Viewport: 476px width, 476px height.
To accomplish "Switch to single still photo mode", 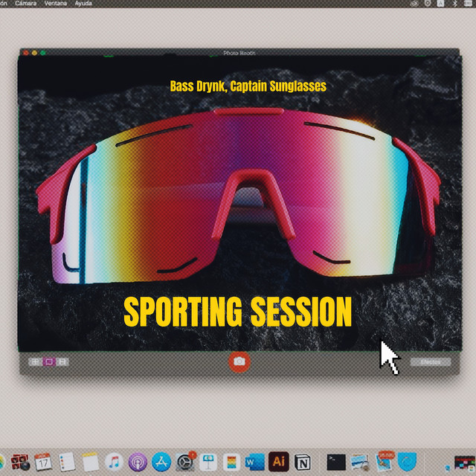I will 48,362.
